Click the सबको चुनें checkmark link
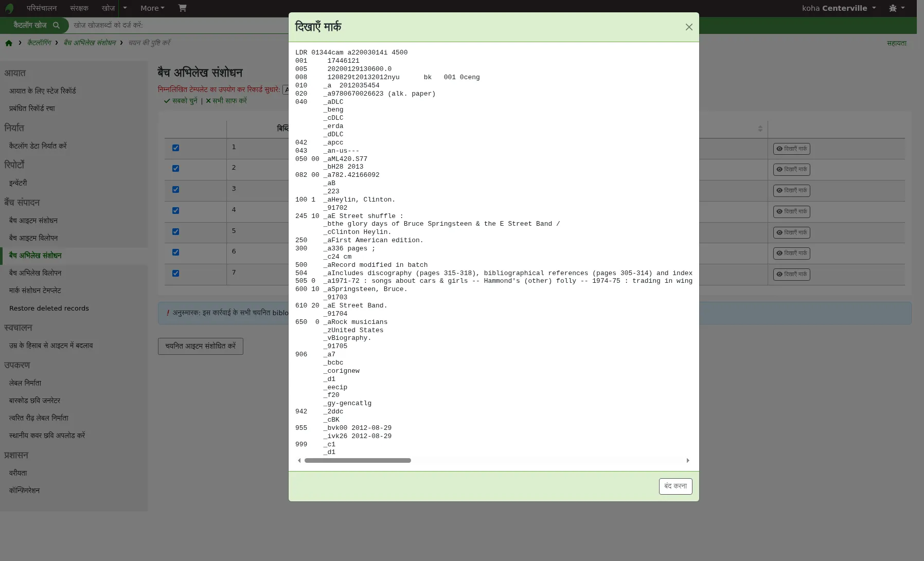This screenshot has height=561, width=924. click(181, 101)
